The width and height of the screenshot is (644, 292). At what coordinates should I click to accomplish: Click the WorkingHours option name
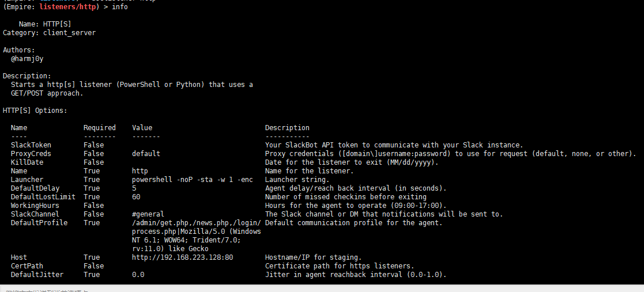[x=35, y=206]
